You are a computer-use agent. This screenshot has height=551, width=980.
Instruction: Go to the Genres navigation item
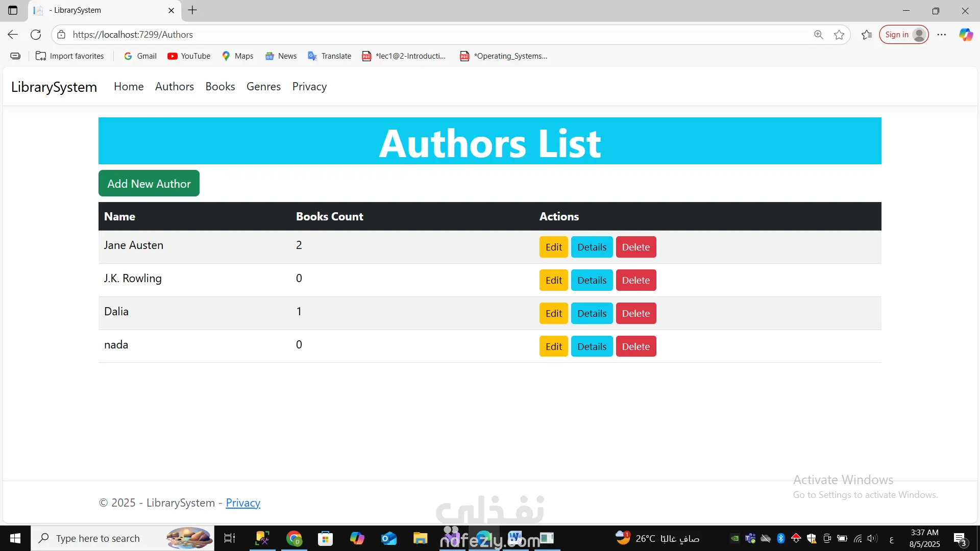pyautogui.click(x=263, y=87)
